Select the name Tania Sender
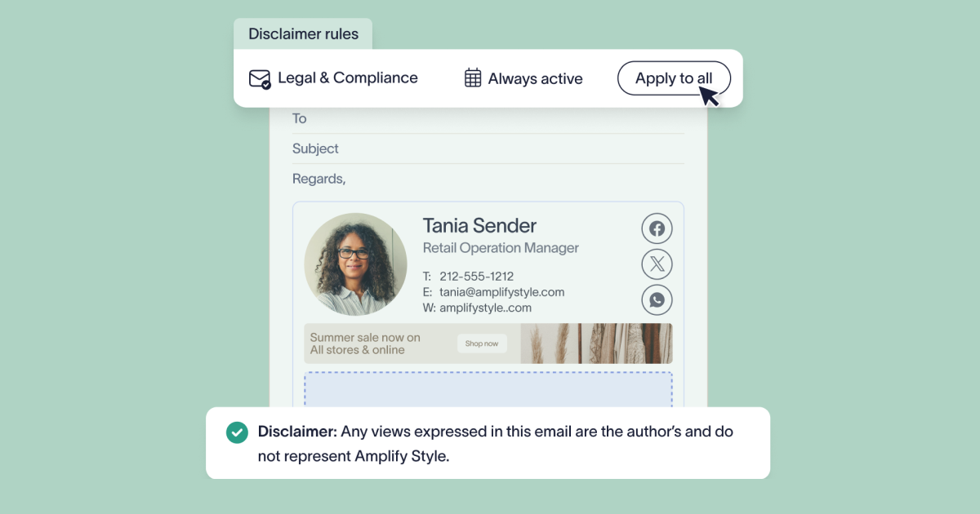 [x=479, y=226]
